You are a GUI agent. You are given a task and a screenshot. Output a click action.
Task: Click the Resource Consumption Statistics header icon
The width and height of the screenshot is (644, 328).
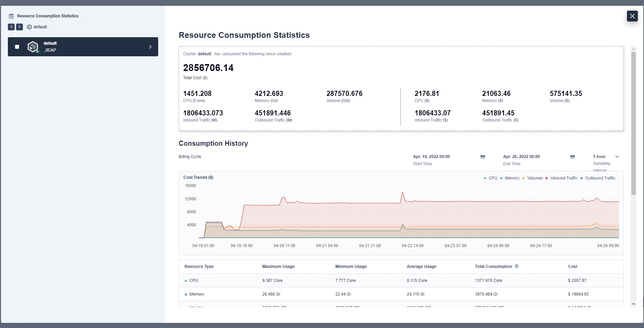pyautogui.click(x=11, y=16)
